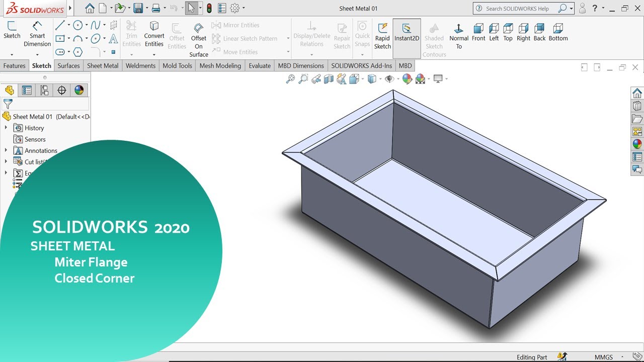Select the sketch Text tool
Screen dimensions: 644x362
[114, 39]
